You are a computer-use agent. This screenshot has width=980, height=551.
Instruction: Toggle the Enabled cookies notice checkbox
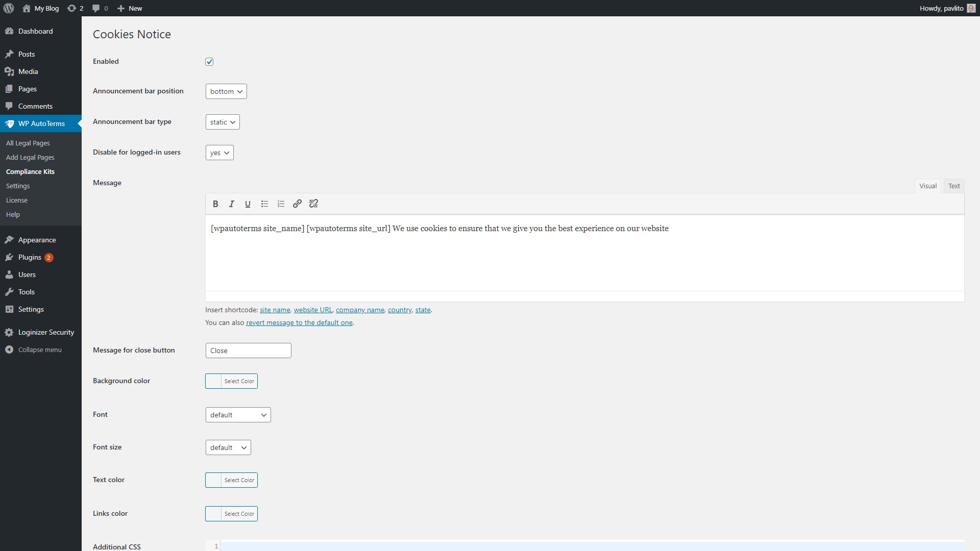(209, 61)
